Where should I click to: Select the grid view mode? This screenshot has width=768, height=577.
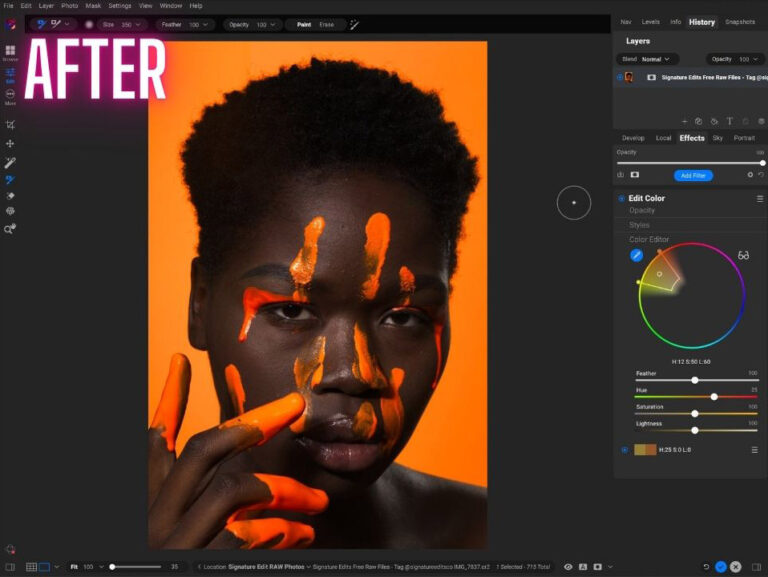31,567
